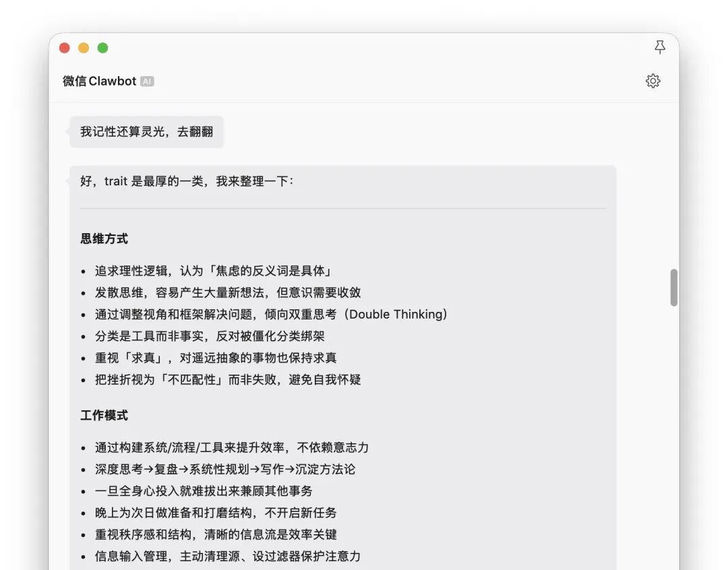
Task: Click the 工作模式 heading
Action: click(x=104, y=415)
